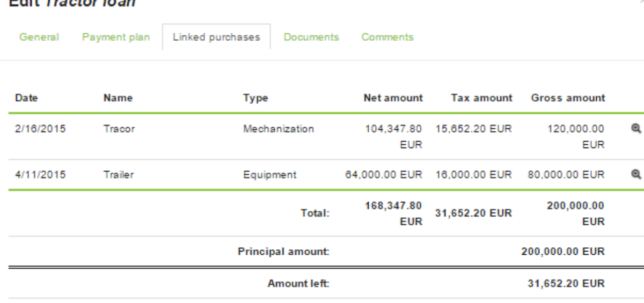Select the Equipment type cell
Viewport: 644px width, 303px height.
(269, 175)
